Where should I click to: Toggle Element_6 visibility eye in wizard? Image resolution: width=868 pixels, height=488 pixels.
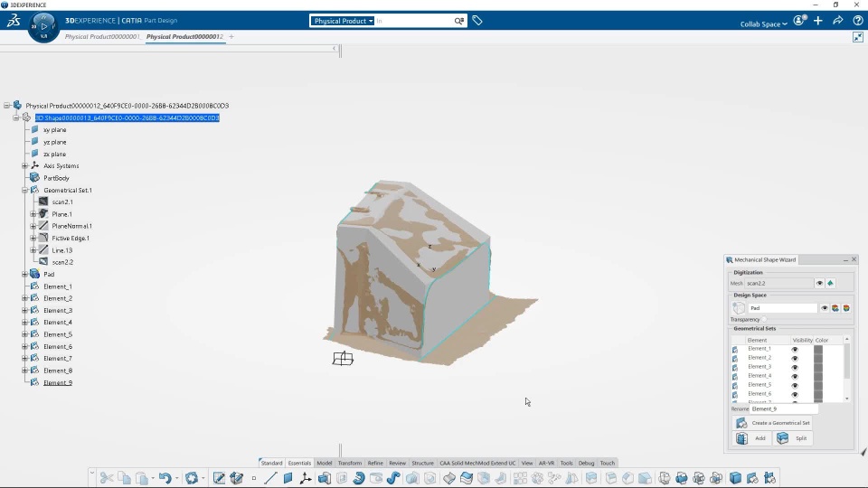795,394
